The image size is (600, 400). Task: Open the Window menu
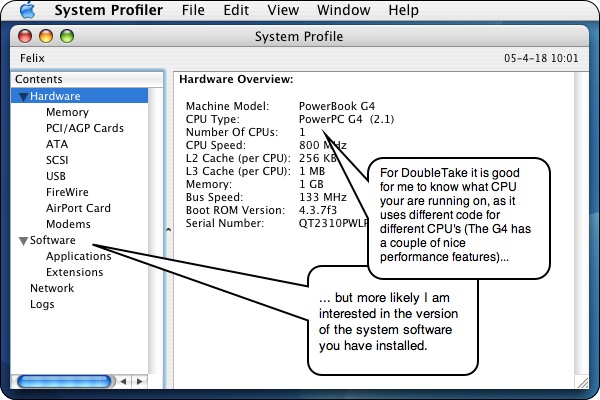[343, 10]
